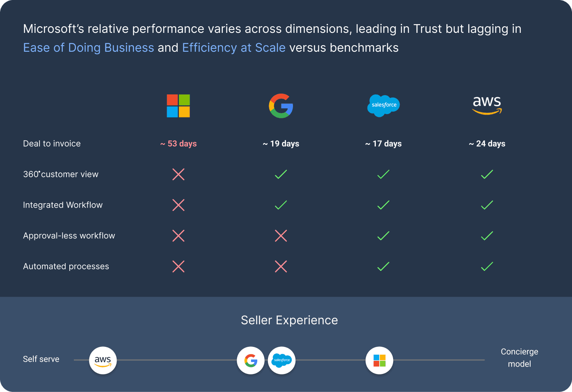
Task: Click the Microsoft logo in the comparison table header
Action: point(178,106)
